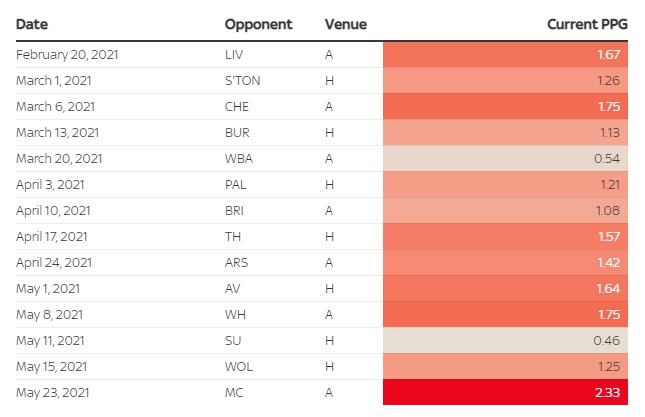Click the 0.46 PPG cell for SU
Screen dimensions: 645x417
[505, 340]
